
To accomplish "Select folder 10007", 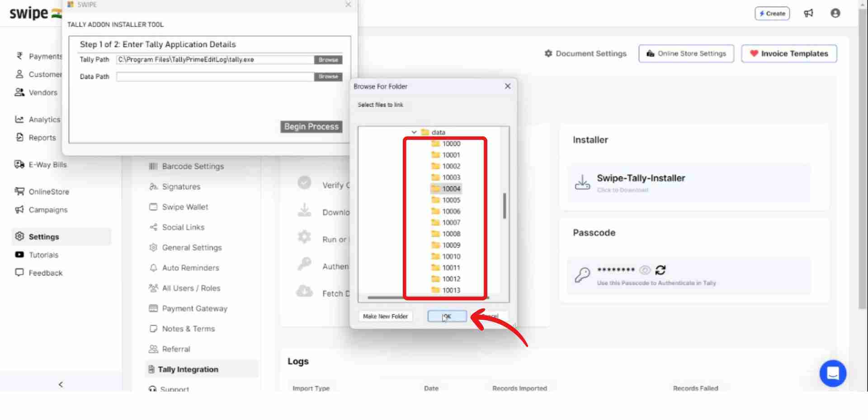I will click(446, 223).
